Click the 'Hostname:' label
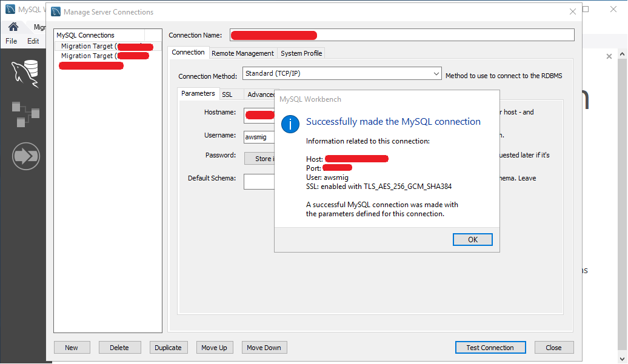Viewport: 628px width, 364px height. click(x=220, y=113)
